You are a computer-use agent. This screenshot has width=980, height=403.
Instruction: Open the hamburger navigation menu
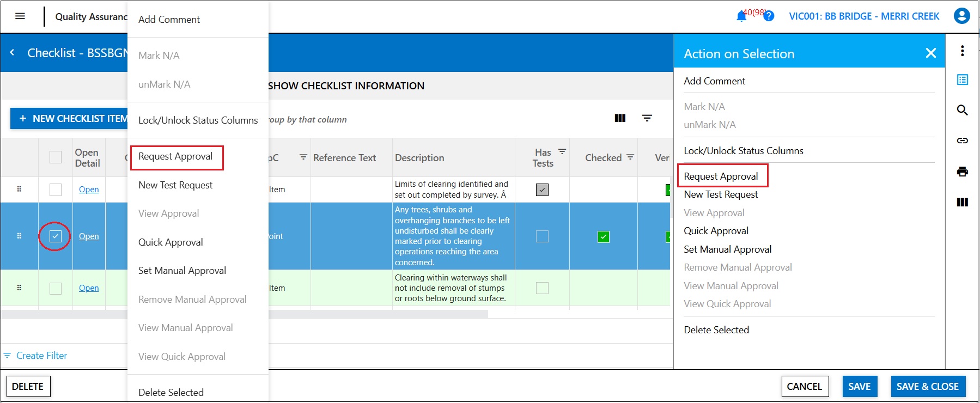20,16
